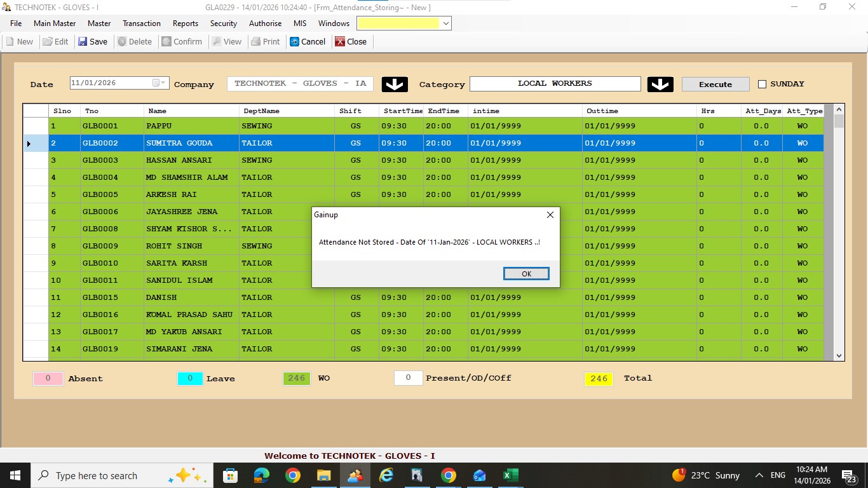The image size is (868, 488).
Task: Open the Reports menu
Action: pos(185,24)
